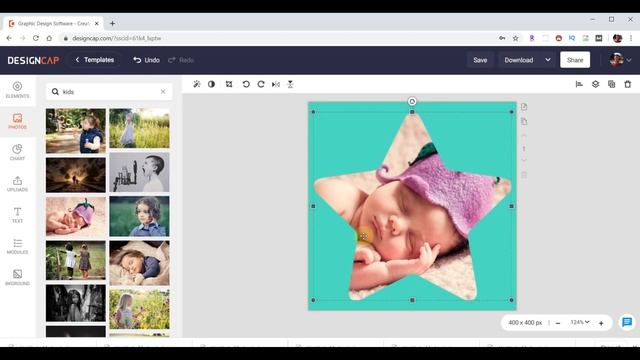Image resolution: width=640 pixels, height=360 pixels.
Task: Click the copy page icon beside canvas
Action: coord(524,122)
